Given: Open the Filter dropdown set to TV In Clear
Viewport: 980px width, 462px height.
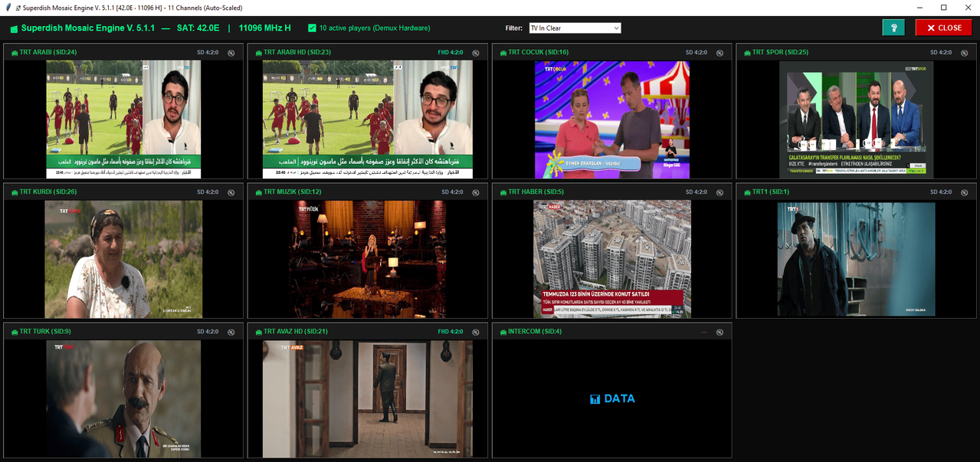Looking at the screenshot, I should [x=575, y=28].
